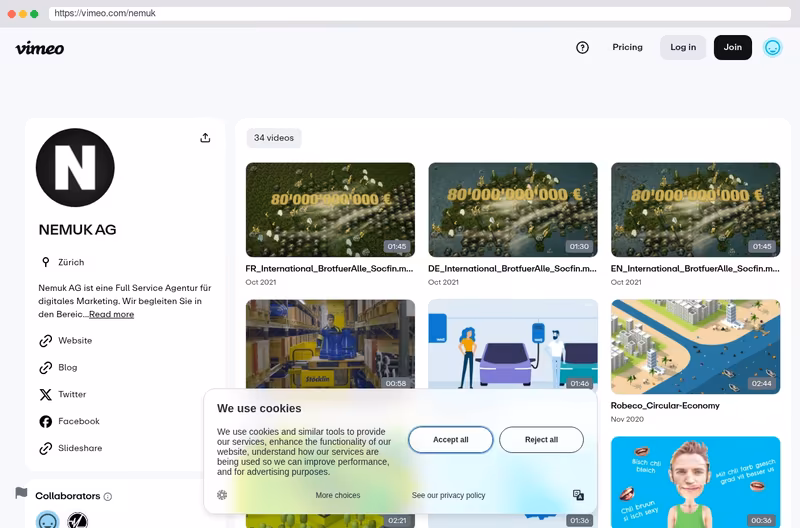The width and height of the screenshot is (800, 528).
Task: Click the report flag icon
Action: tap(21, 493)
